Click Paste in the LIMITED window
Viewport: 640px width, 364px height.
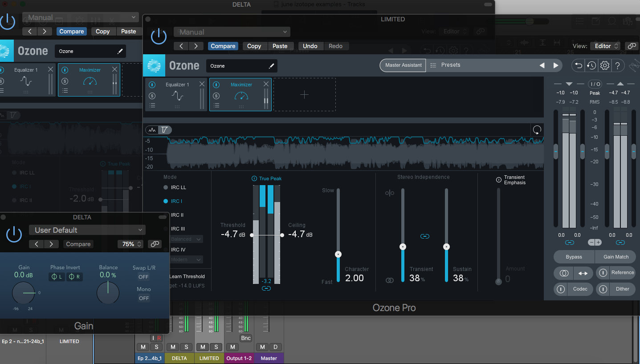(x=280, y=46)
